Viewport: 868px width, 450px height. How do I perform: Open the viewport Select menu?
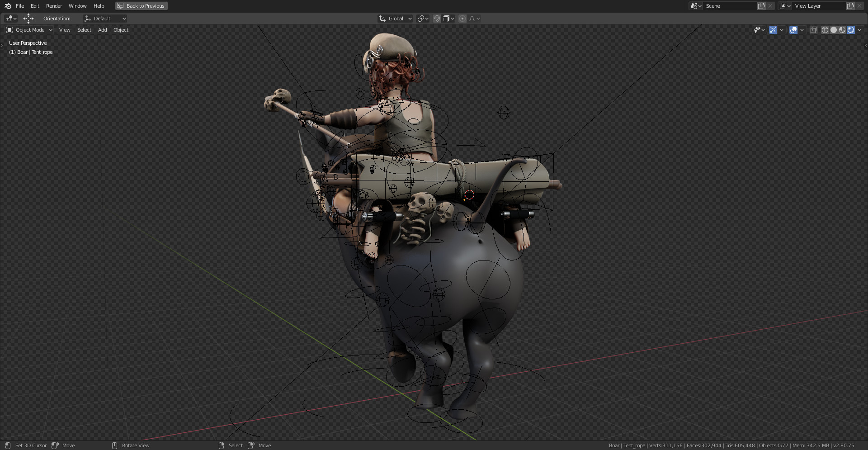tap(84, 30)
